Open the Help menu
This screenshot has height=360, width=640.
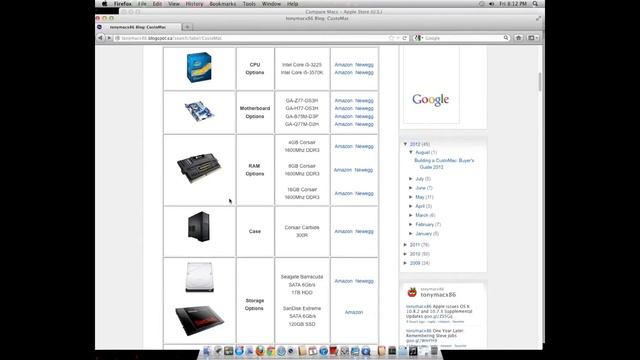[292, 4]
